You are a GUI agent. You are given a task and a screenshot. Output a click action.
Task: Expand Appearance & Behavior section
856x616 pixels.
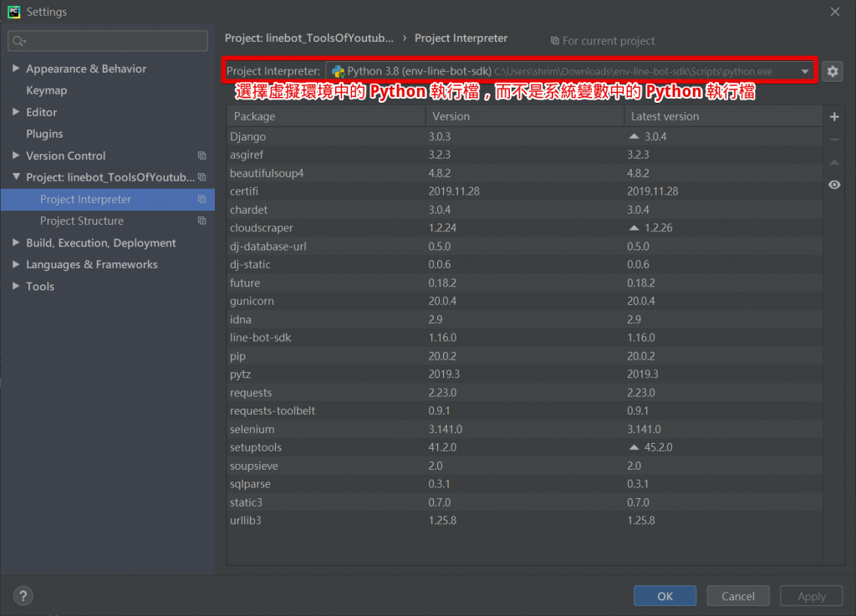click(16, 69)
